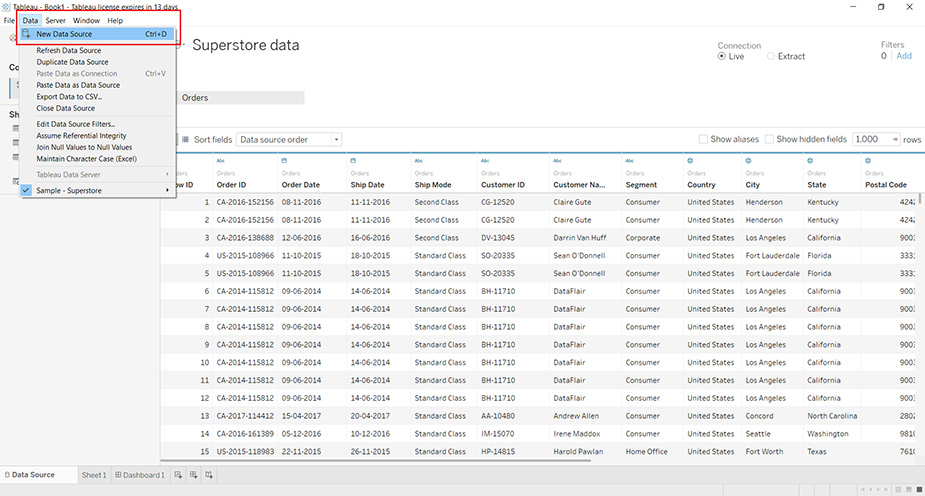Click the Customer Name Abc type icon
Screen dimensions: 925x496
click(x=557, y=160)
